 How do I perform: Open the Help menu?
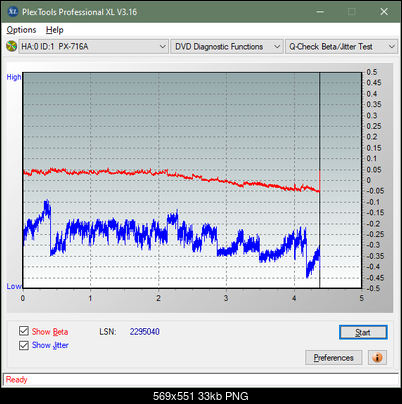point(55,30)
